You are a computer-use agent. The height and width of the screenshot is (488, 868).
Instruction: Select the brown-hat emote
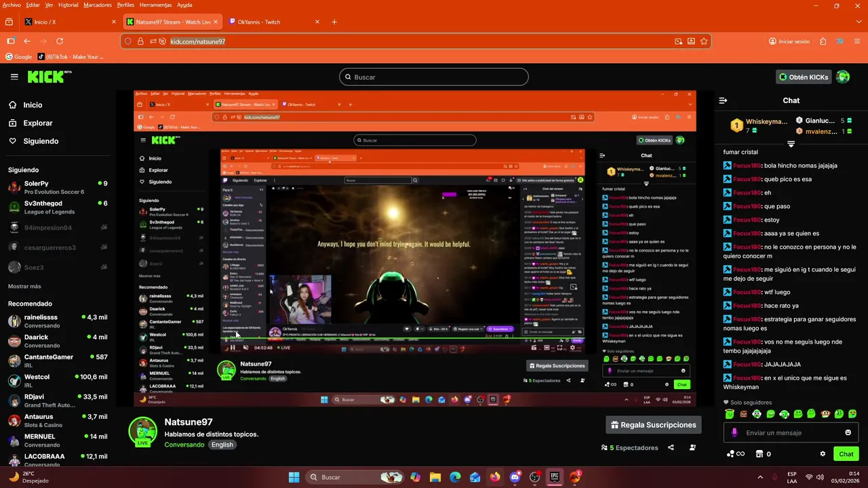(825, 413)
